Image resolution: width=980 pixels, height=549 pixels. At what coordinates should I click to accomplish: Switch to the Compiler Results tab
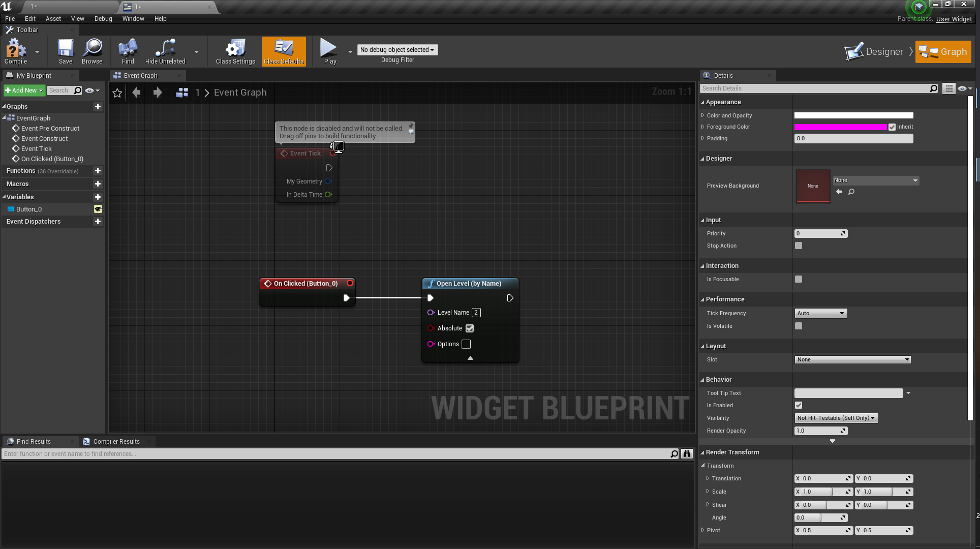[x=116, y=441]
